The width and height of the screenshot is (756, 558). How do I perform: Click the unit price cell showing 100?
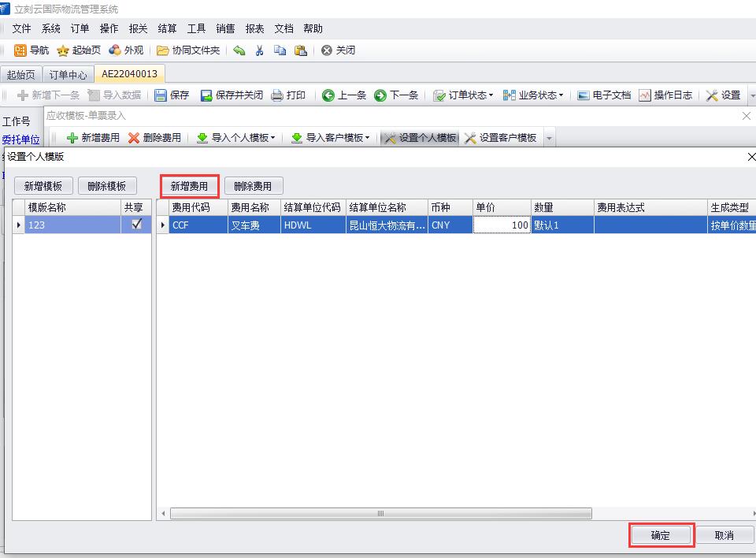pyautogui.click(x=501, y=225)
